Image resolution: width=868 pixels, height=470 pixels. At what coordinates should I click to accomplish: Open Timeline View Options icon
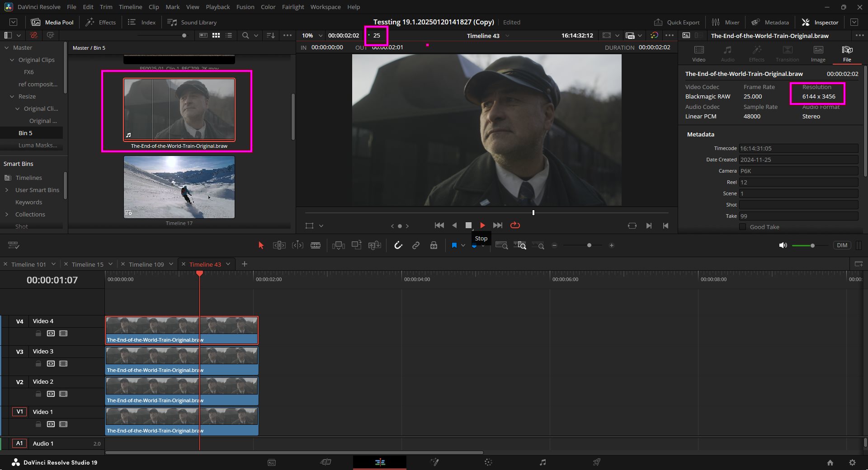click(14, 245)
